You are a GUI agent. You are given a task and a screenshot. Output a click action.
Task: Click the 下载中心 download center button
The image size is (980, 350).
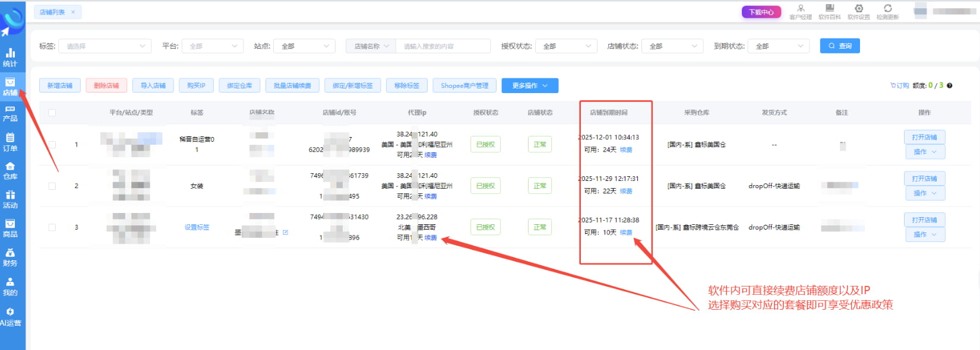pyautogui.click(x=761, y=12)
